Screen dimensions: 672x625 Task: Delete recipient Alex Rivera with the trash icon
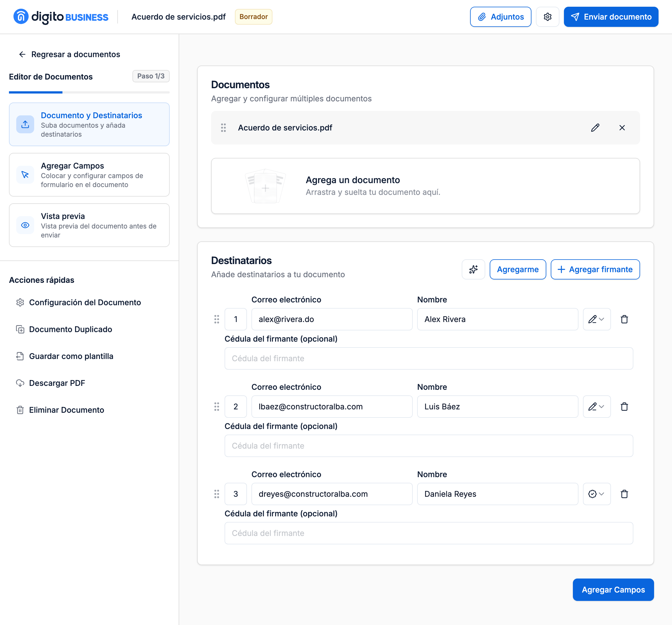(624, 319)
